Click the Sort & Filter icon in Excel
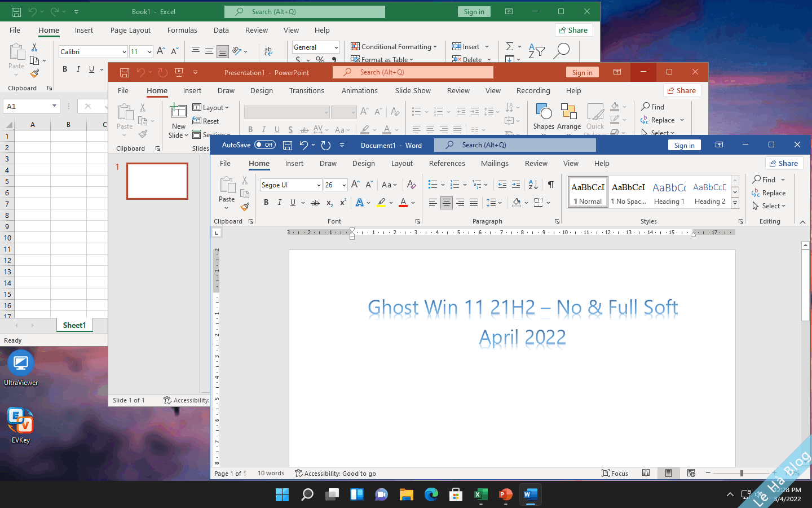This screenshot has width=812, height=508. click(536, 51)
